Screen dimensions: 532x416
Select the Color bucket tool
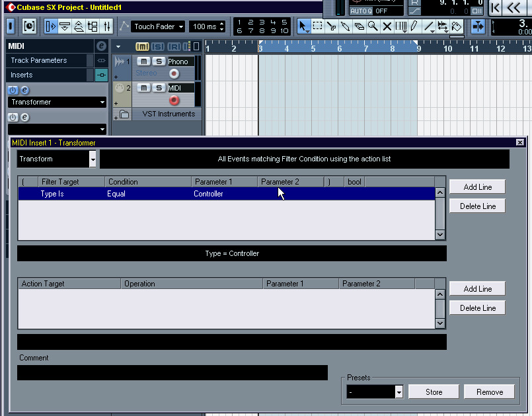[x=457, y=26]
